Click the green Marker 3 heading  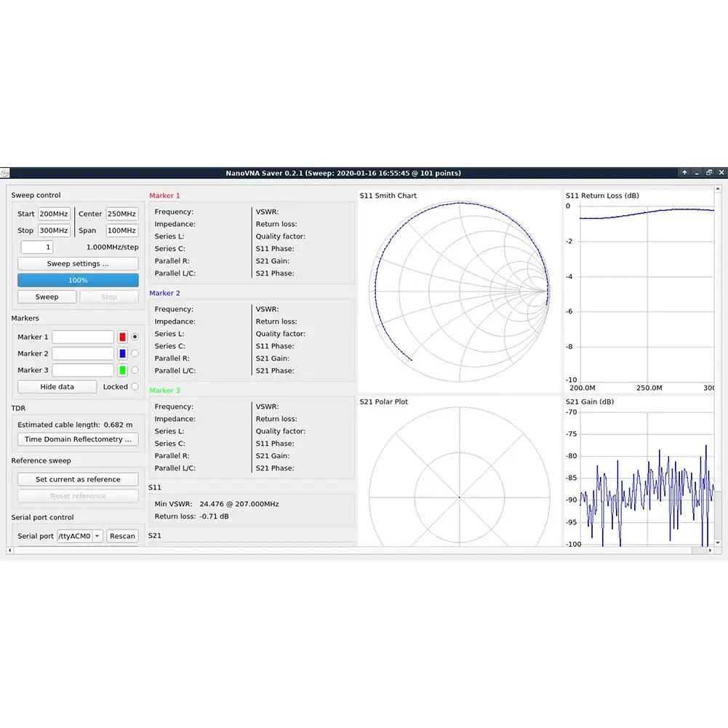tap(164, 391)
